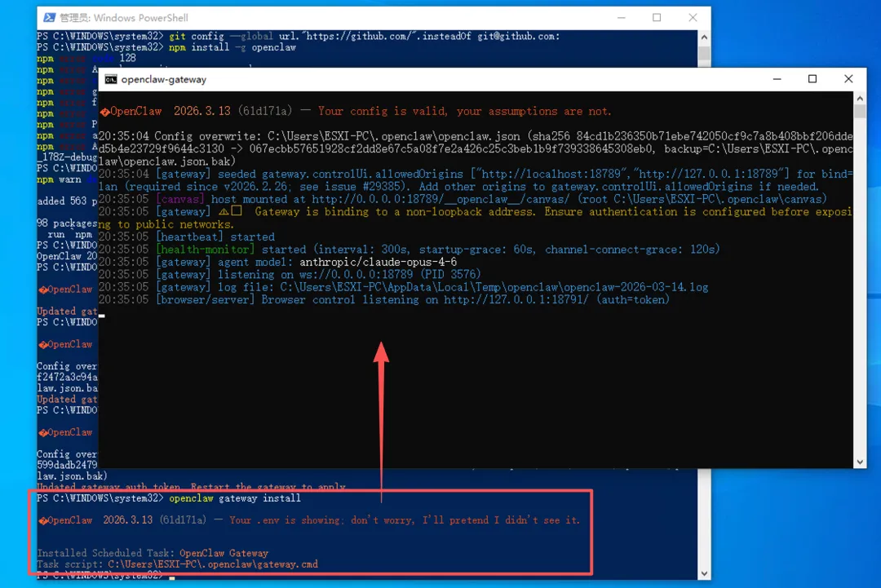Maximize the openclaw-gateway window
This screenshot has width=881, height=588.
[x=812, y=79]
